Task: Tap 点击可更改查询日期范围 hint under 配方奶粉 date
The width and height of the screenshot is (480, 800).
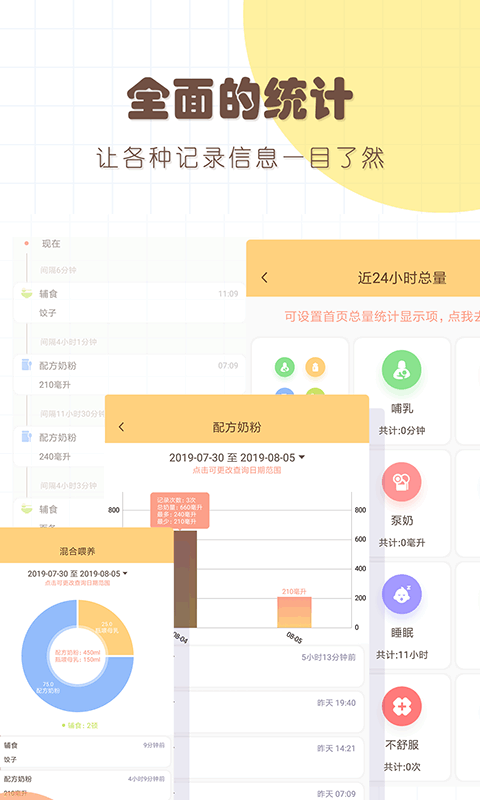Action: [237, 470]
